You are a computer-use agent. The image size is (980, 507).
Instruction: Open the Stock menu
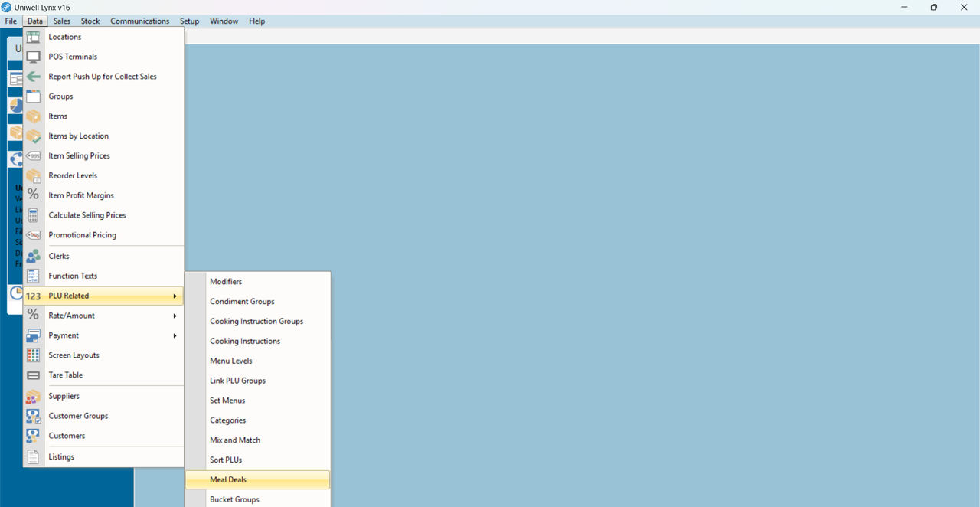click(90, 21)
